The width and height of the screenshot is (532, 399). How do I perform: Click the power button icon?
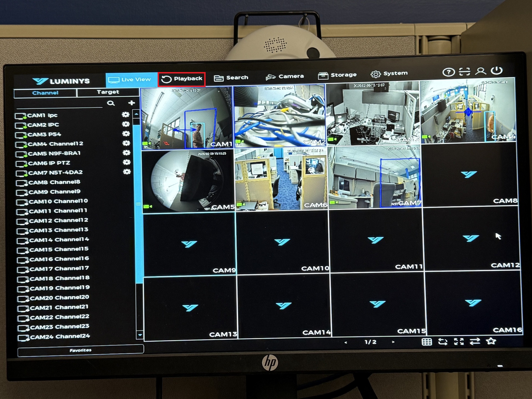(497, 71)
